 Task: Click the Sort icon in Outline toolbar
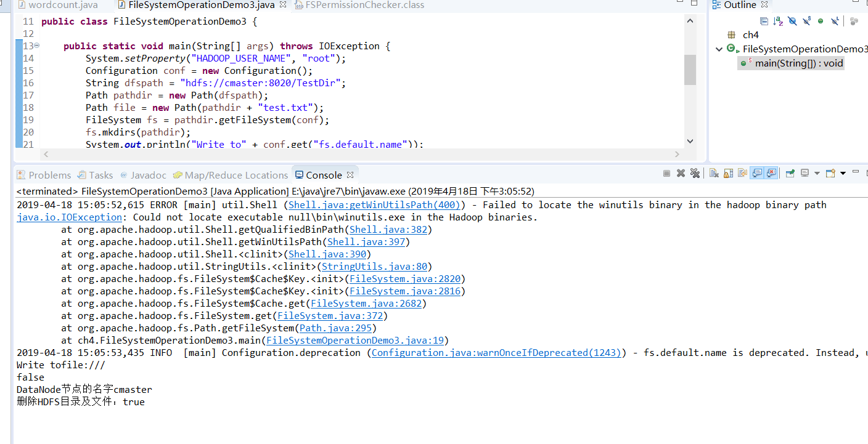(777, 20)
